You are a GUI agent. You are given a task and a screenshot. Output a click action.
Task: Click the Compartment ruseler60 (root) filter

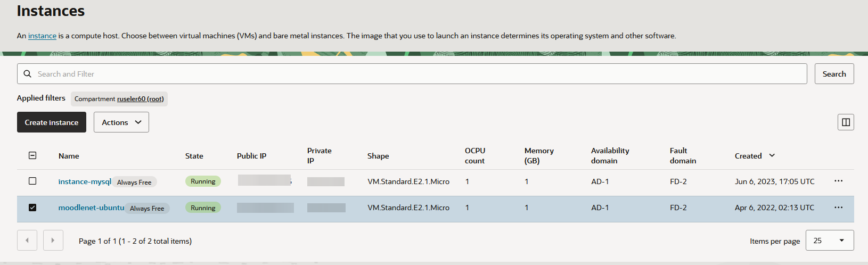click(119, 99)
